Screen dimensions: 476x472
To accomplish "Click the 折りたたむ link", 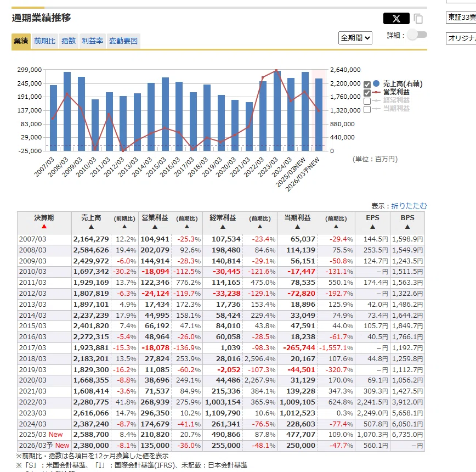I will click(409, 206).
